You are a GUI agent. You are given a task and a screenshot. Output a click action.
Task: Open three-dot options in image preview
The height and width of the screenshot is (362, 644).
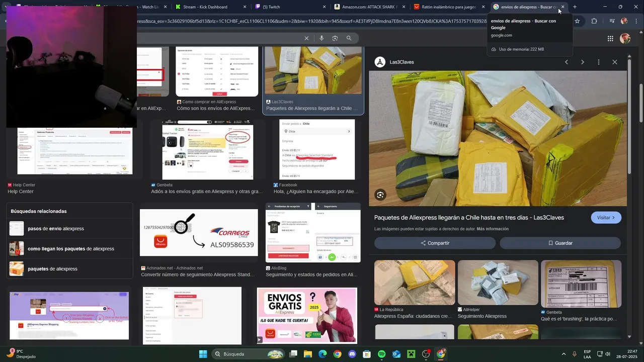point(599,62)
